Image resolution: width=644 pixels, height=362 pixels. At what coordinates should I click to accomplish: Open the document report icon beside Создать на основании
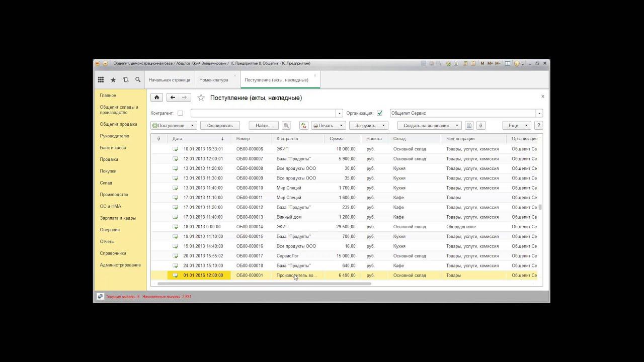469,126
